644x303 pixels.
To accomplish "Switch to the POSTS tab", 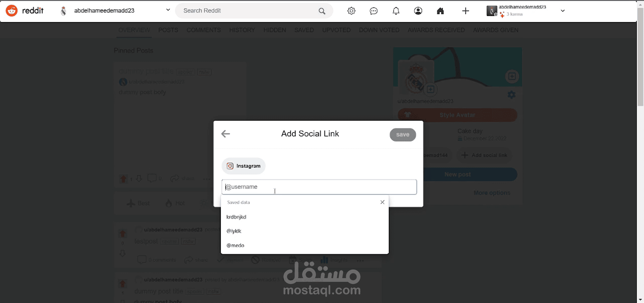I will [x=168, y=30].
